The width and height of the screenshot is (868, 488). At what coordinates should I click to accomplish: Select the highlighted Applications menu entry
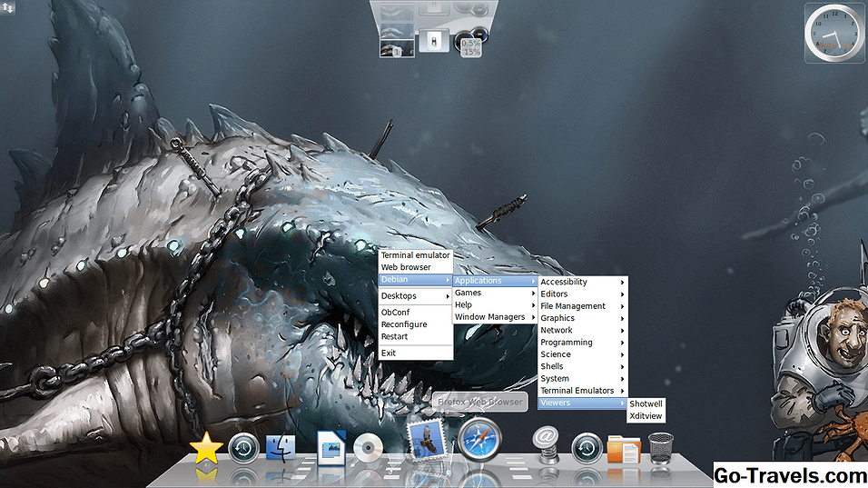[x=496, y=281]
